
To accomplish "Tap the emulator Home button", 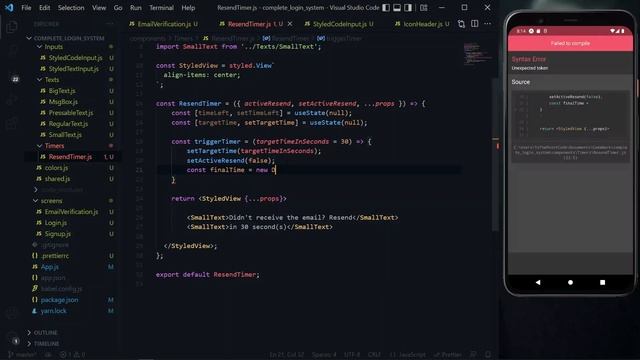I will [x=570, y=282].
